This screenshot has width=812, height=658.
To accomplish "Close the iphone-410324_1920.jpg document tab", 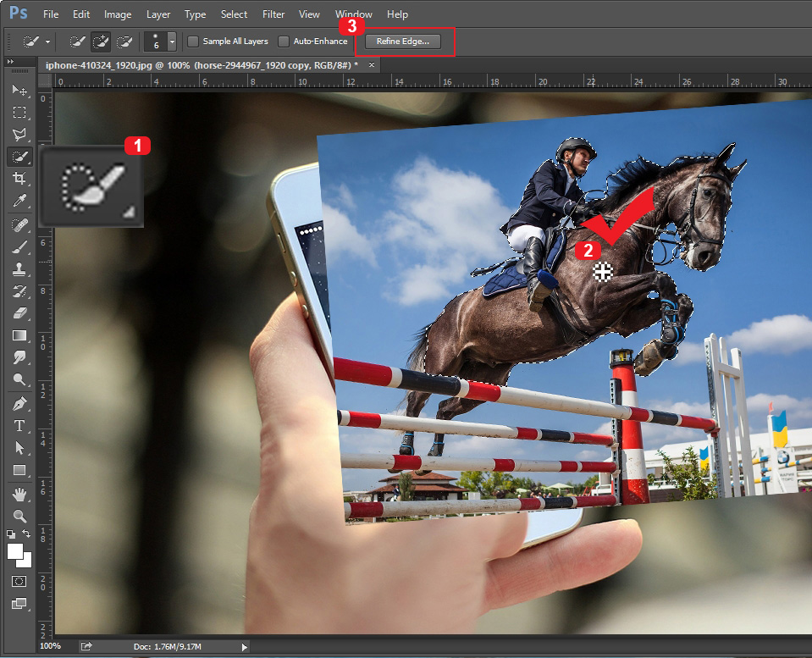I will pos(371,64).
